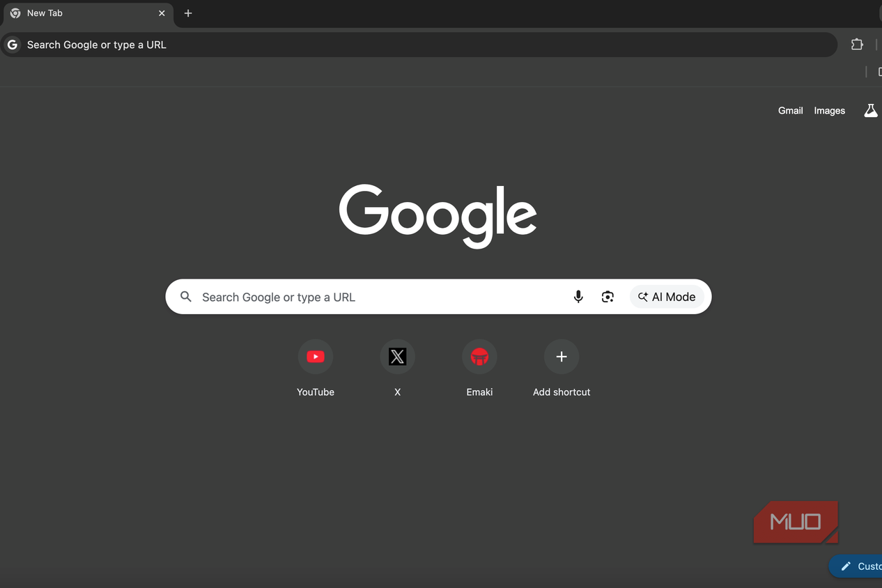Viewport: 882px width, 588px height.
Task: Open the YouTube shortcut icon
Action: click(316, 357)
